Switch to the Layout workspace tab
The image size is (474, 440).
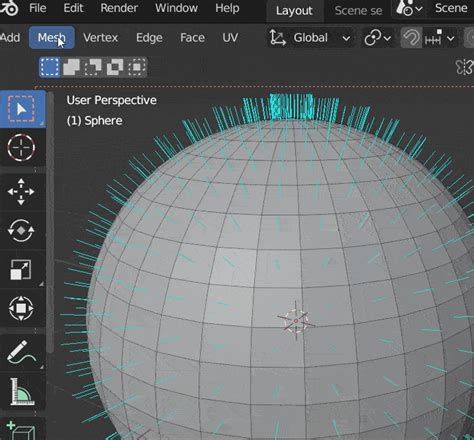[x=294, y=11]
